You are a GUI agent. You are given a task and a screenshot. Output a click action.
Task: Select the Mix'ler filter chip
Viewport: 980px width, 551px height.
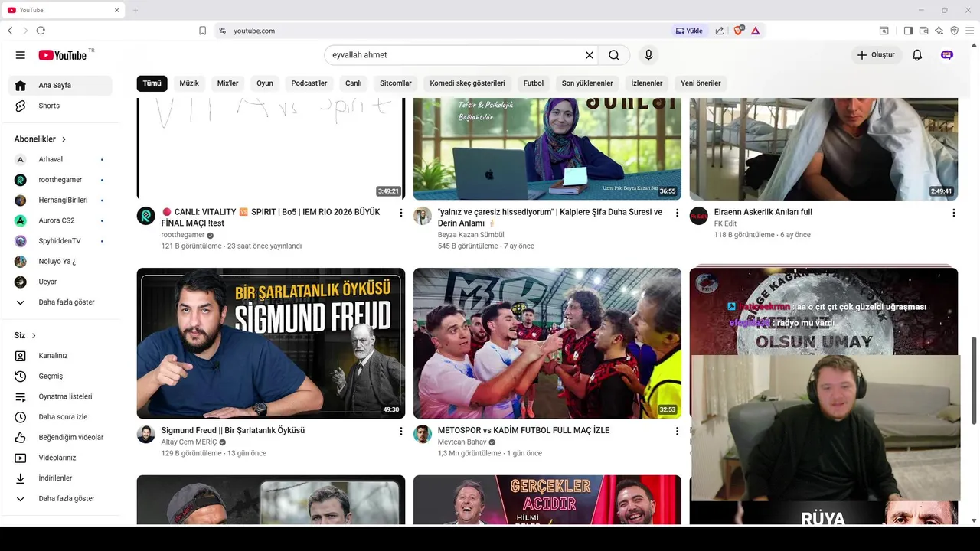(227, 83)
